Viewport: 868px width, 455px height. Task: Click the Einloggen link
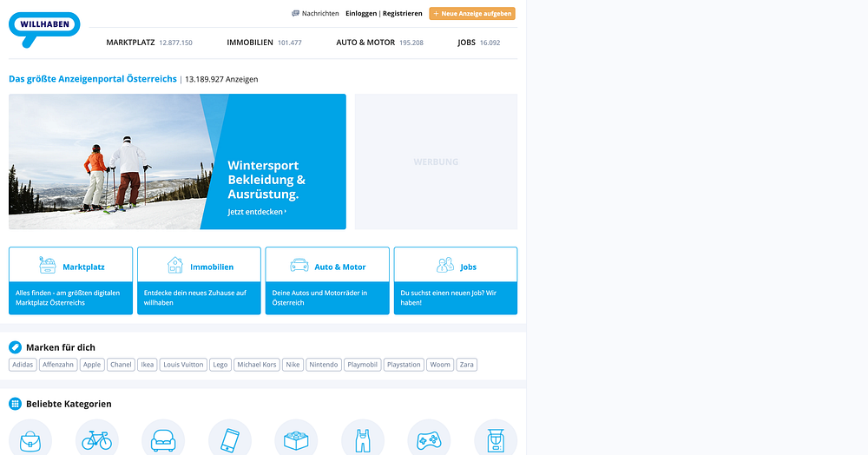(x=361, y=13)
